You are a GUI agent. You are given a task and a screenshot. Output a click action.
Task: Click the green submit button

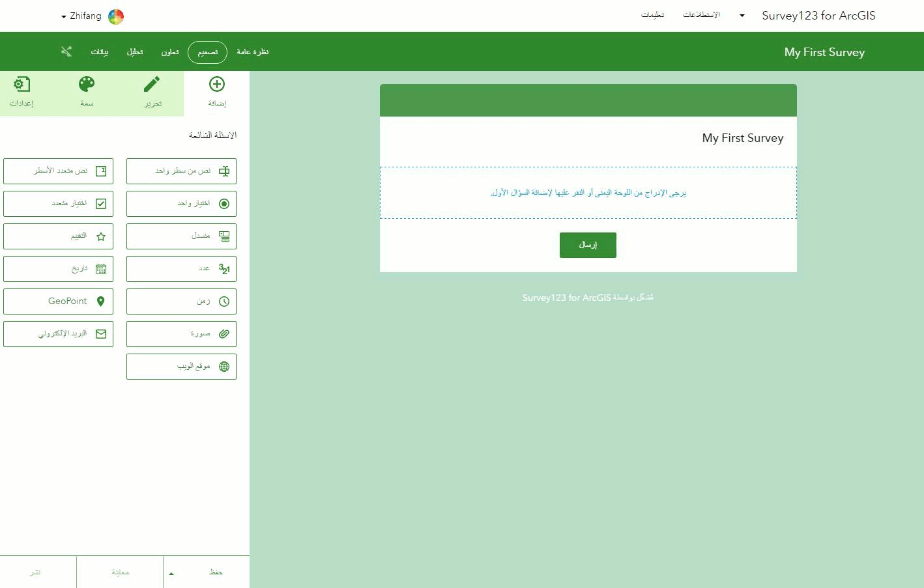point(588,245)
